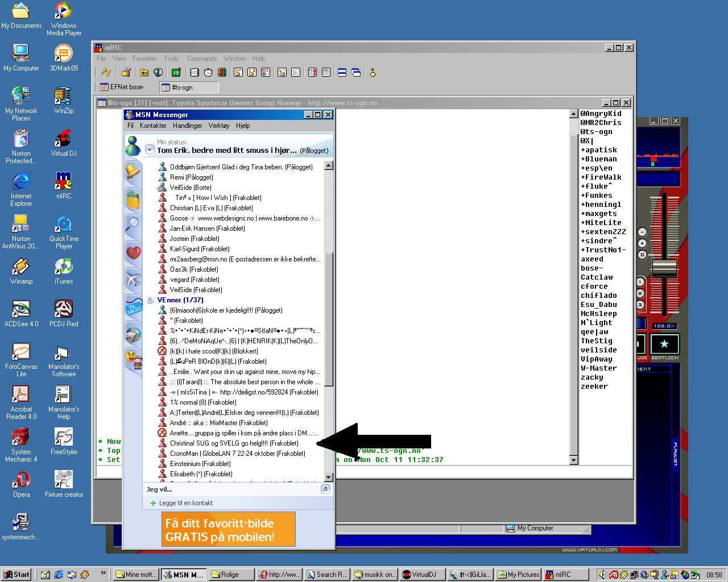
Task: Click the VirtualDJ pitch slider handle
Action: point(664,268)
